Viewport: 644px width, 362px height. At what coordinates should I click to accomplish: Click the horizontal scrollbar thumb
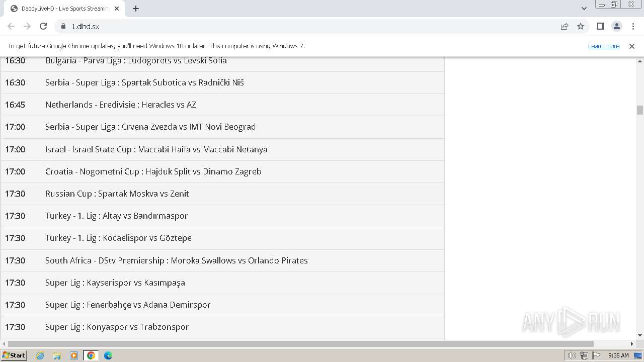[301, 344]
